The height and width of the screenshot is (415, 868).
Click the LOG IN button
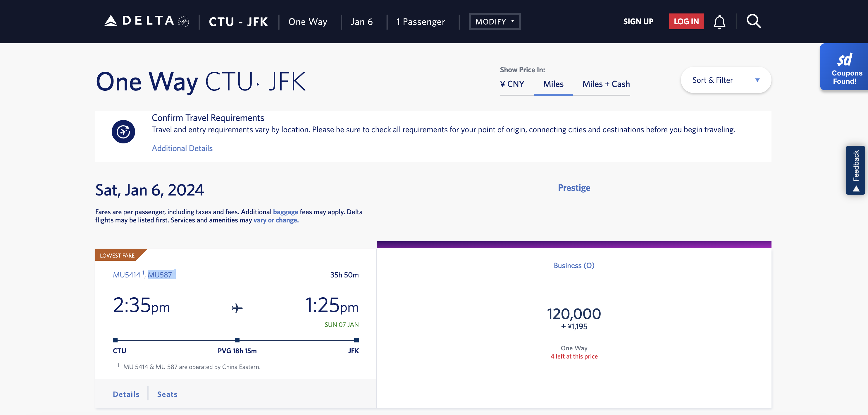click(686, 22)
